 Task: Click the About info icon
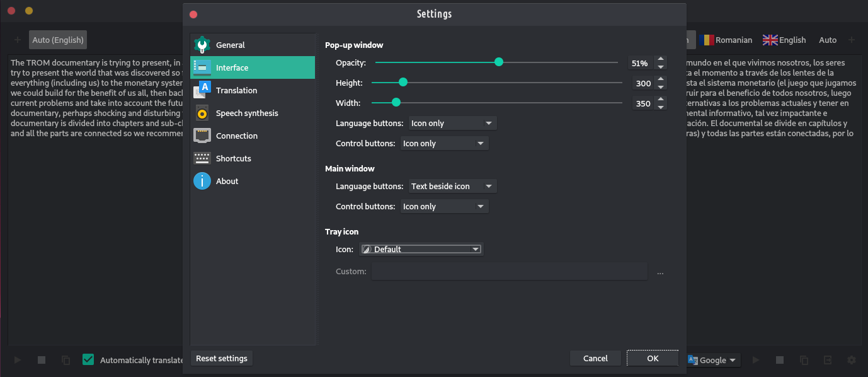tap(202, 182)
